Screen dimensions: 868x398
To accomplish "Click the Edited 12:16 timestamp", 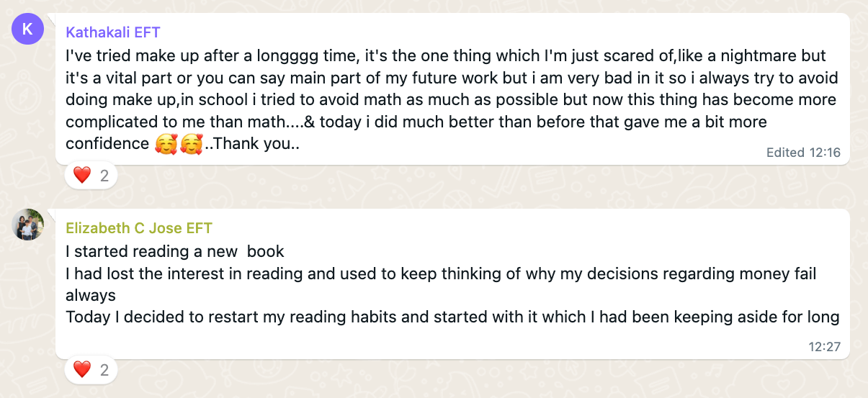I will tap(802, 152).
